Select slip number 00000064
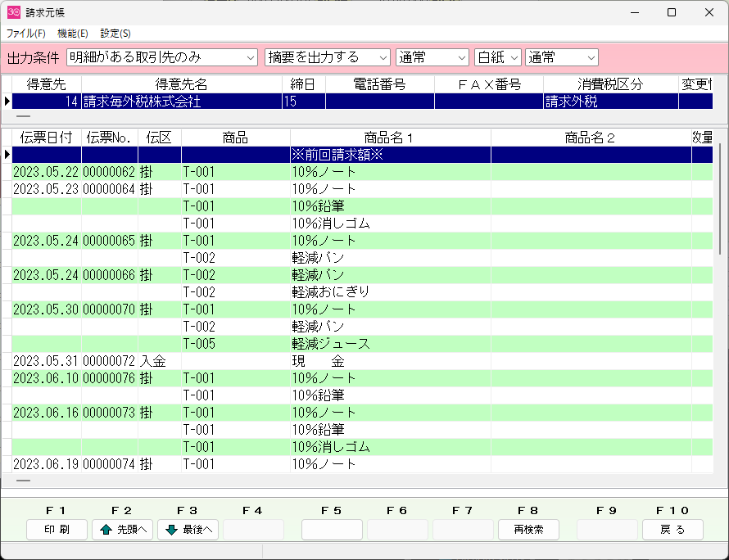Viewport: 729px width, 560px height. pyautogui.click(x=109, y=189)
